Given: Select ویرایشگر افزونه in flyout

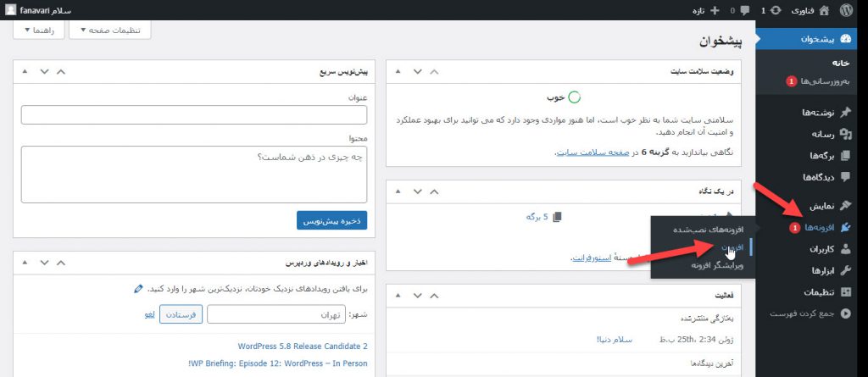Looking at the screenshot, I should (x=717, y=265).
